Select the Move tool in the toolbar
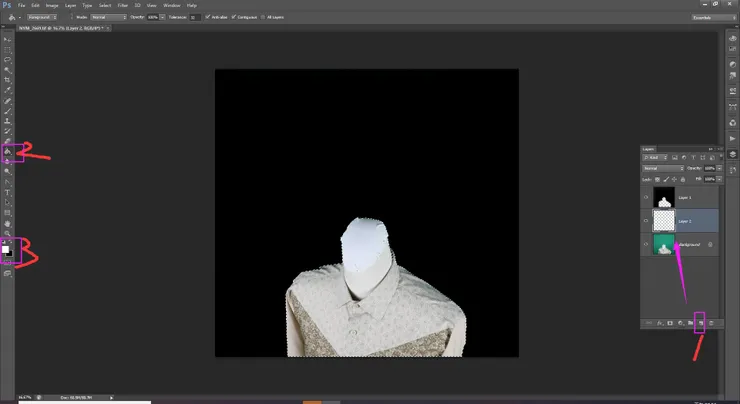 tap(8, 39)
